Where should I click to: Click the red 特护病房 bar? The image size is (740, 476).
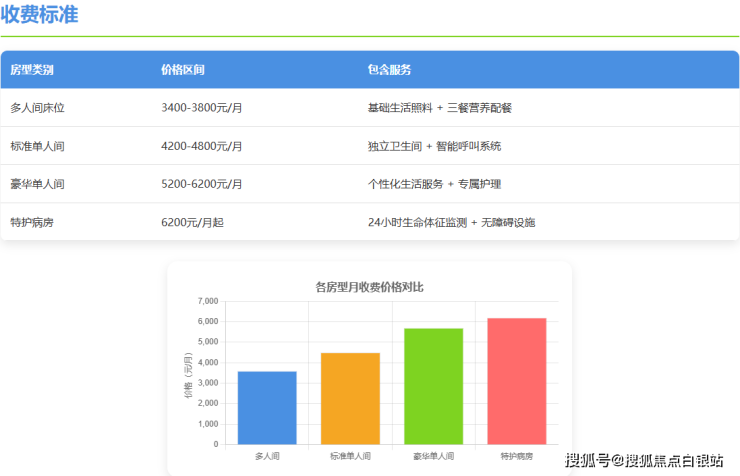coord(517,381)
